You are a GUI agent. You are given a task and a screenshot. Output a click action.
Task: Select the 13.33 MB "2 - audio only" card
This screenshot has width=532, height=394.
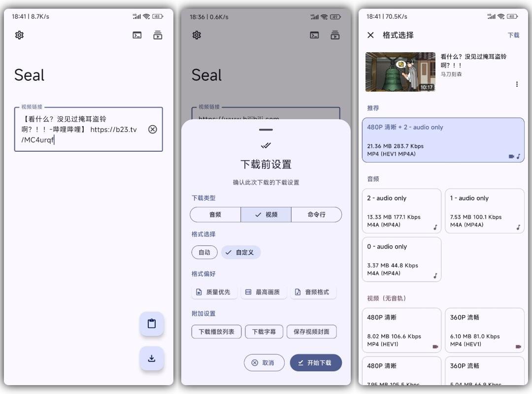tap(401, 211)
